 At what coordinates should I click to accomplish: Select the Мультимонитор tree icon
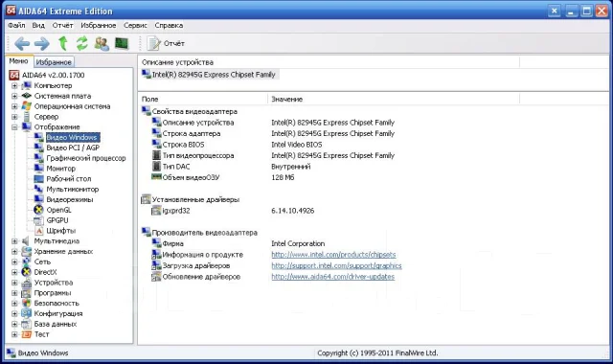[x=38, y=189]
